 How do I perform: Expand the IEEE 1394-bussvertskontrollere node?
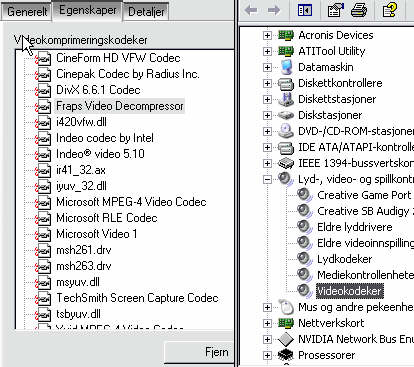tap(267, 163)
